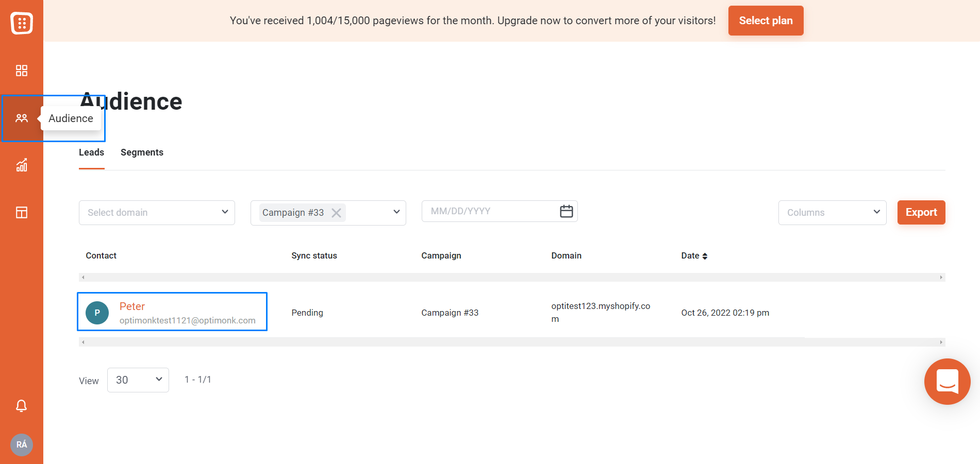This screenshot has width=980, height=464.
Task: Click the calendar icon in date field
Action: coord(567,211)
